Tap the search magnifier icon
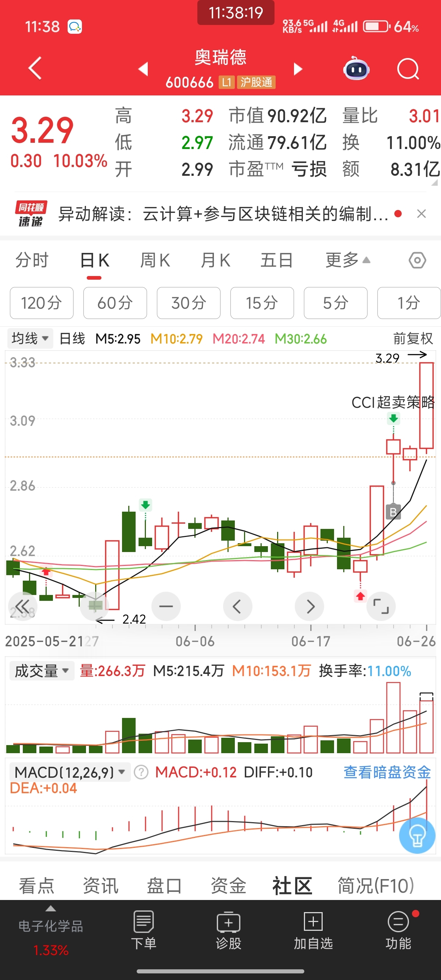The height and width of the screenshot is (980, 441). 408,69
